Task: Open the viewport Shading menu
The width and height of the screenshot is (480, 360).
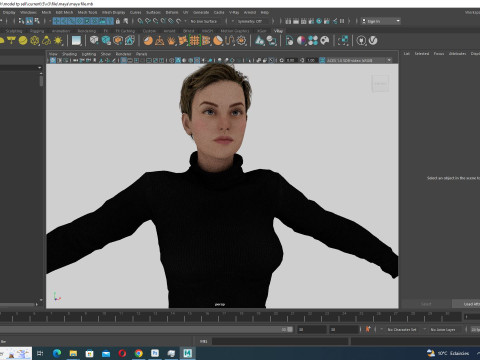Action: tap(69, 54)
